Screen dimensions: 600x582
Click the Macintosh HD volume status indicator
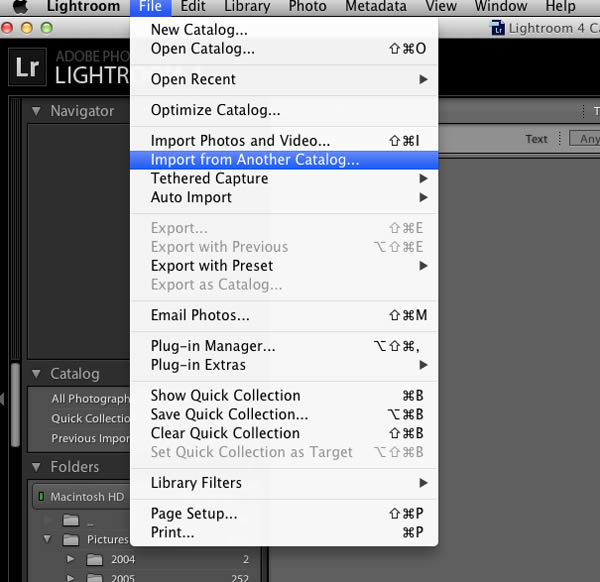point(41,497)
